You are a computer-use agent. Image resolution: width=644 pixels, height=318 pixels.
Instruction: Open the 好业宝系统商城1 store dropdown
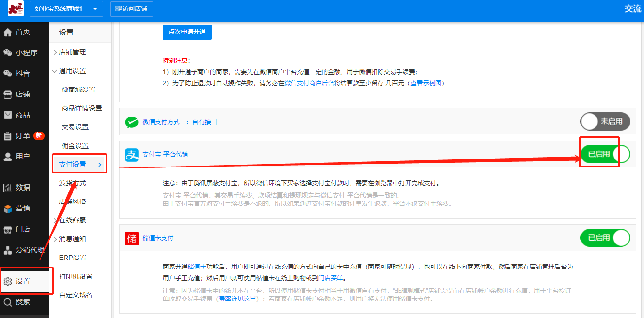66,8
